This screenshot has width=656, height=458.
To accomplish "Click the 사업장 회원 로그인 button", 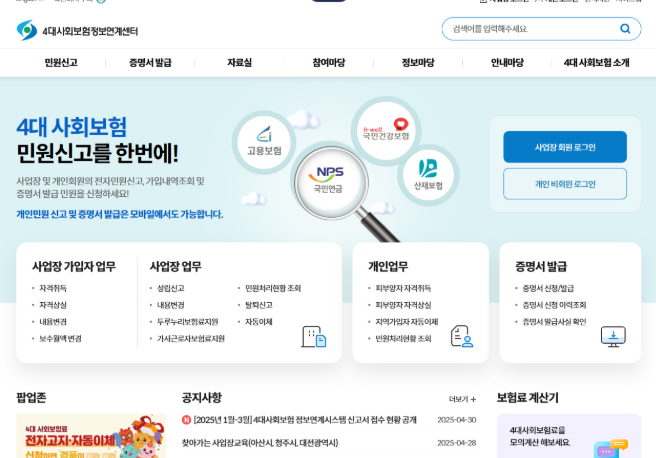I will 565,147.
